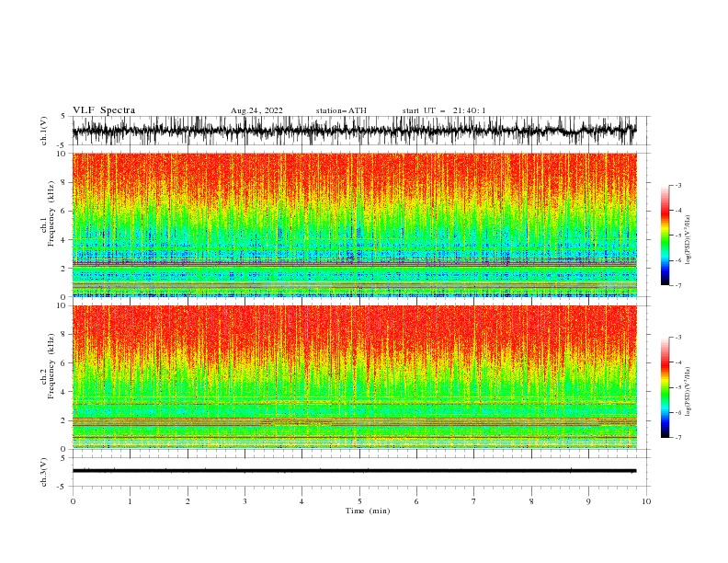Click tick "2" on the Time axis
The width and height of the screenshot is (728, 563).
(x=188, y=501)
